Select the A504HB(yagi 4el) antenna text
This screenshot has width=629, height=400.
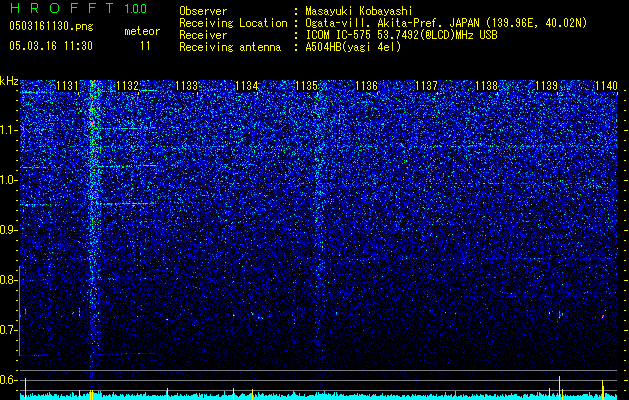point(353,47)
